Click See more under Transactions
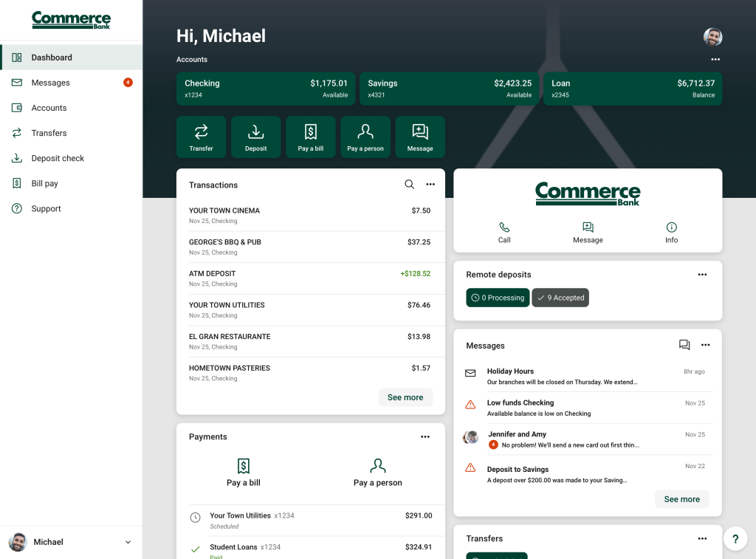The image size is (756, 559). click(405, 397)
